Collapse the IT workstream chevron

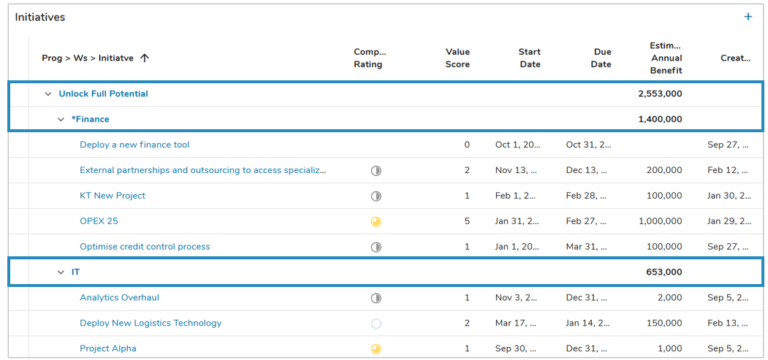coord(61,272)
